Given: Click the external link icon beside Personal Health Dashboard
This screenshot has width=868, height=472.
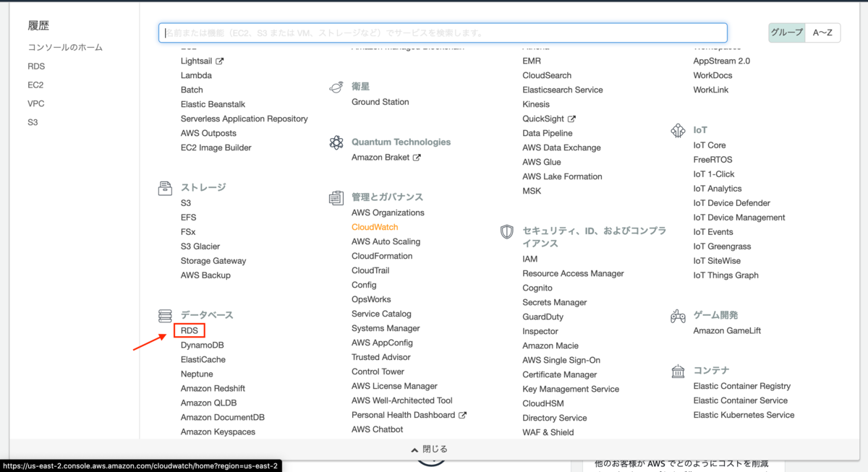Looking at the screenshot, I should pos(462,416).
